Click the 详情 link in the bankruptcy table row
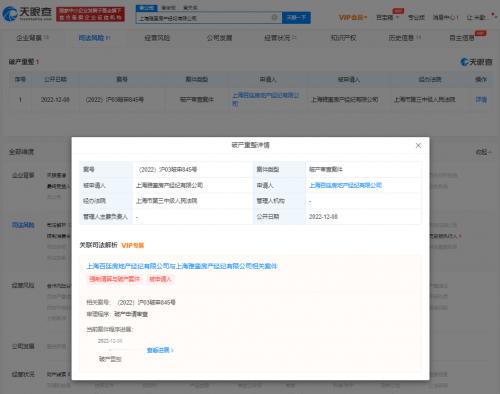Image resolution: width=500 pixels, height=394 pixels. 481,99
